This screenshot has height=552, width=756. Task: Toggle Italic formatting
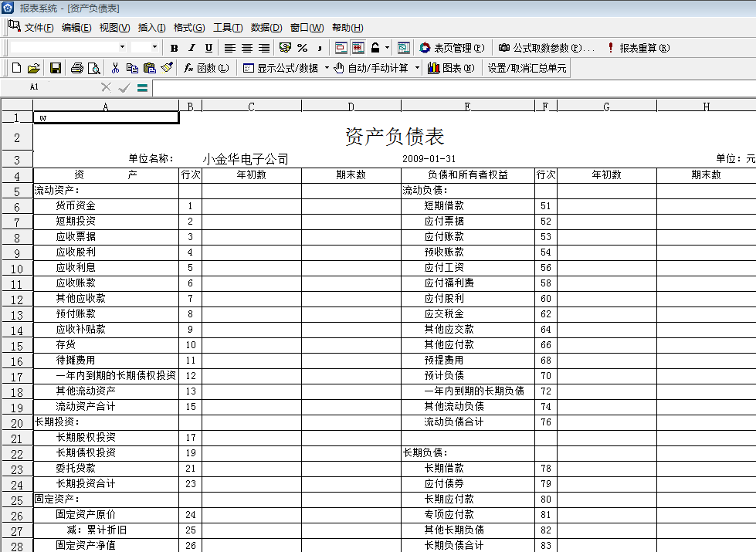point(191,48)
